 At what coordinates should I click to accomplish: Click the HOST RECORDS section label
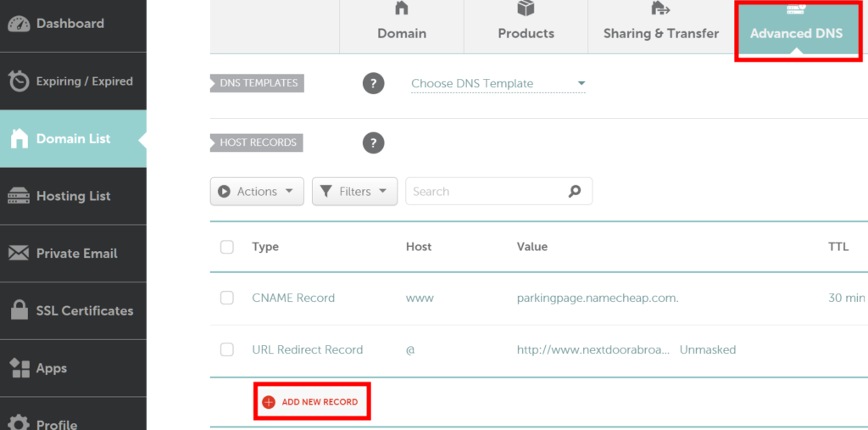click(x=257, y=142)
